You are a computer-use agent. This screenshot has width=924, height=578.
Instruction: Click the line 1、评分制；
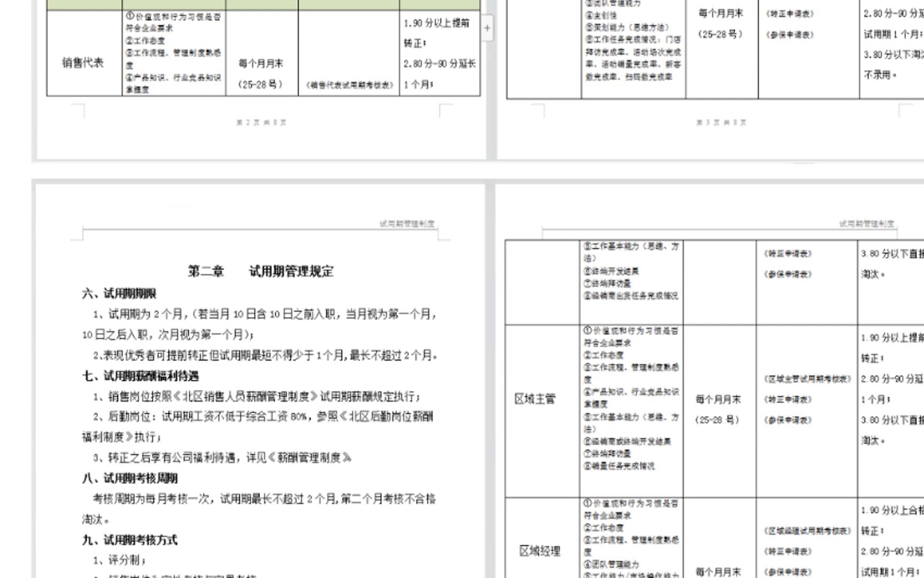point(119,560)
